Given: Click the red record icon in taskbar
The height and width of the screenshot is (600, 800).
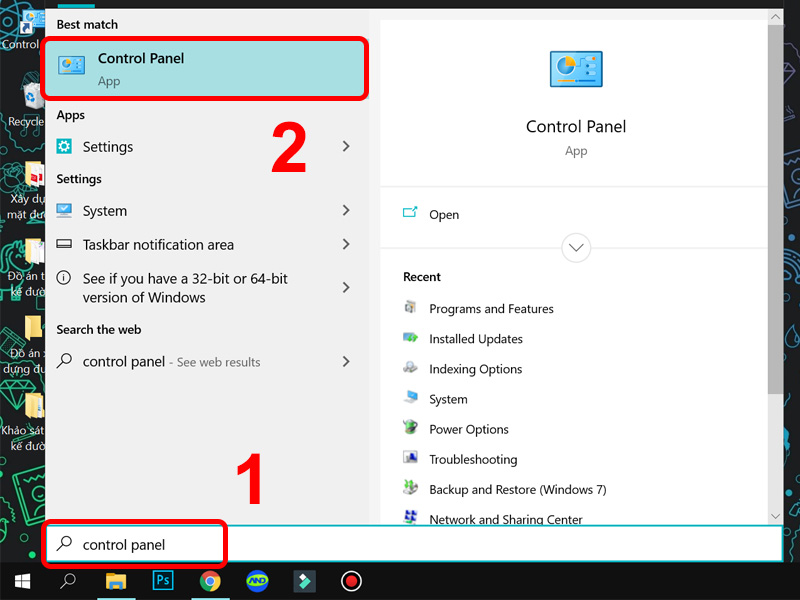Looking at the screenshot, I should click(350, 580).
